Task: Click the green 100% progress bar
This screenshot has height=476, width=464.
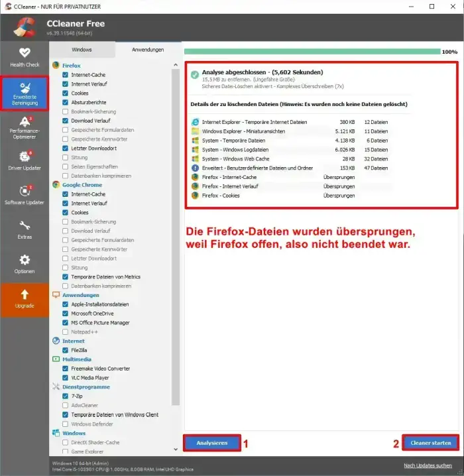Action: pyautogui.click(x=312, y=52)
